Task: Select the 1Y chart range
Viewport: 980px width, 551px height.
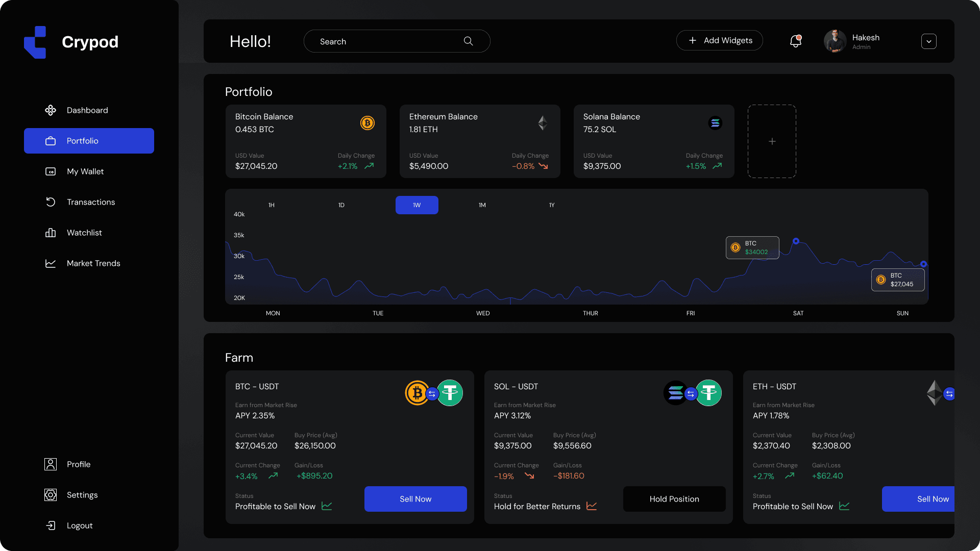Action: point(552,205)
